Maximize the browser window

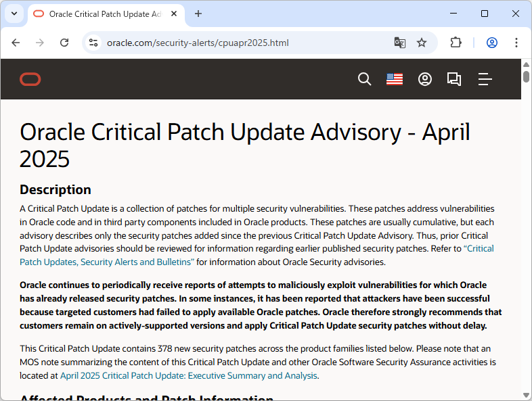(x=485, y=14)
